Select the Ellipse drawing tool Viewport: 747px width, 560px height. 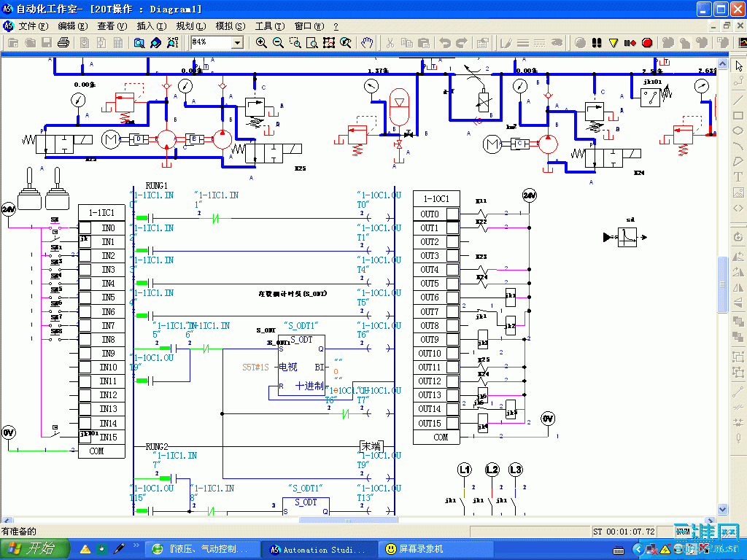[738, 131]
